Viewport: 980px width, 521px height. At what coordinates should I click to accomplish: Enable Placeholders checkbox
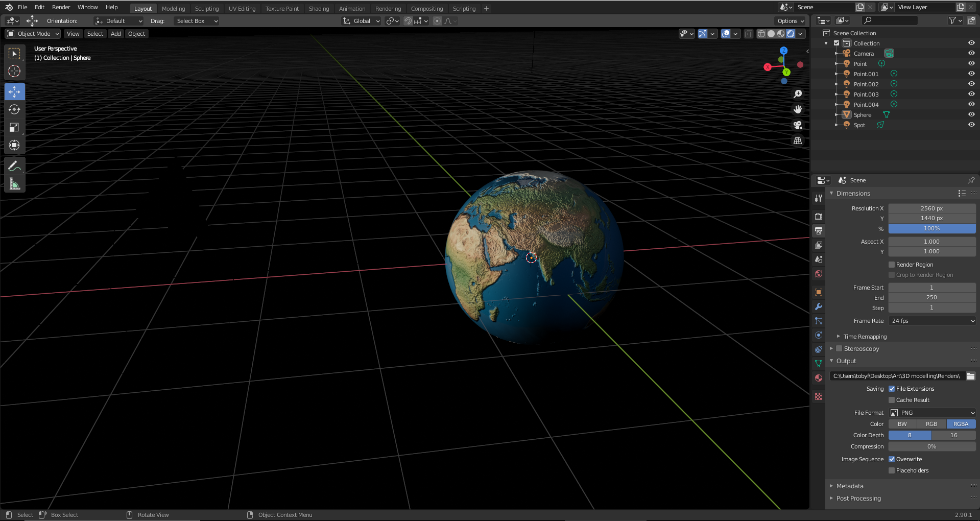[892, 470]
